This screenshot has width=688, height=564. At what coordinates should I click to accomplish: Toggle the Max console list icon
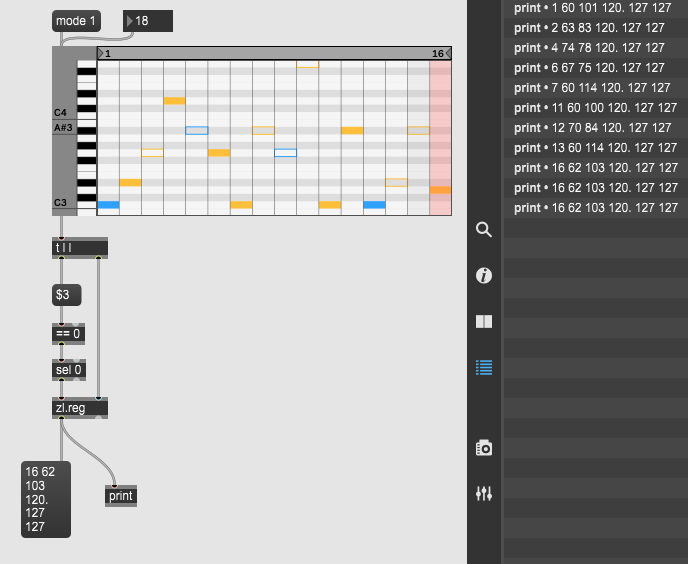coord(484,367)
